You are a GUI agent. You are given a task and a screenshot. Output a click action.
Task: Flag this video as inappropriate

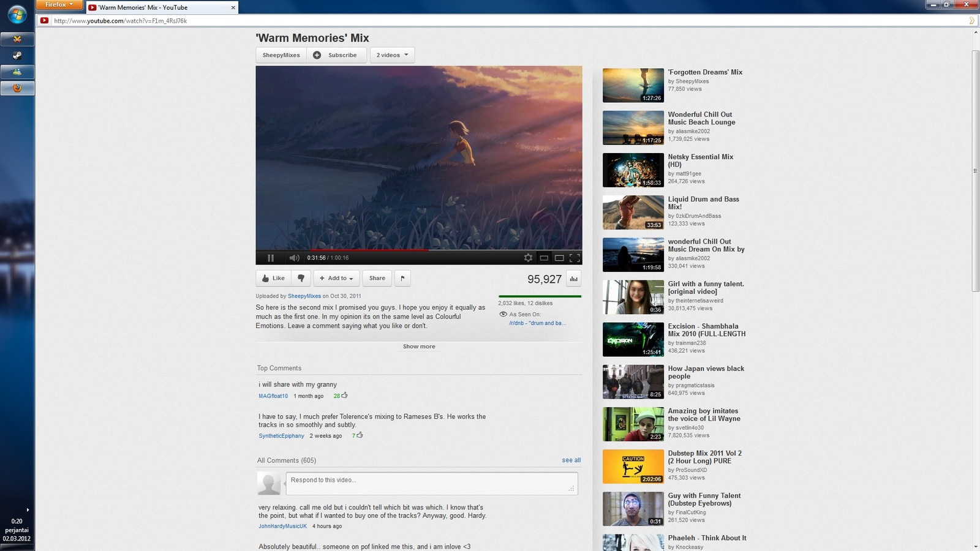coord(402,278)
